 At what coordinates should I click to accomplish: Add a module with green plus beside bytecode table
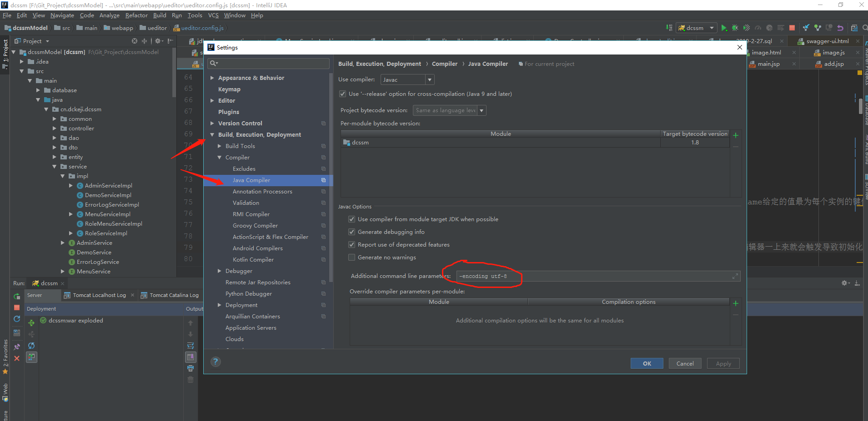(x=736, y=135)
